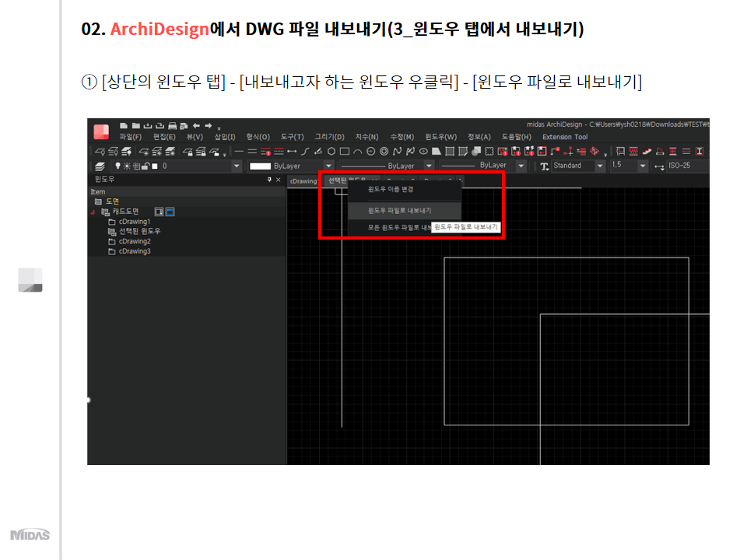Viewport: 747px width, 560px height.
Task: Toggle layer lock padlock in layer box
Action: tap(146, 166)
